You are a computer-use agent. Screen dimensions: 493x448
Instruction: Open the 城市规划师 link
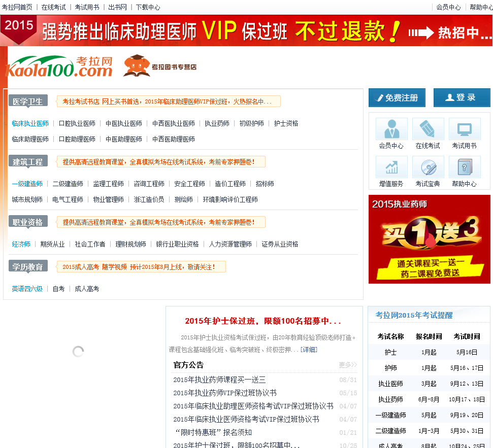tap(27, 199)
